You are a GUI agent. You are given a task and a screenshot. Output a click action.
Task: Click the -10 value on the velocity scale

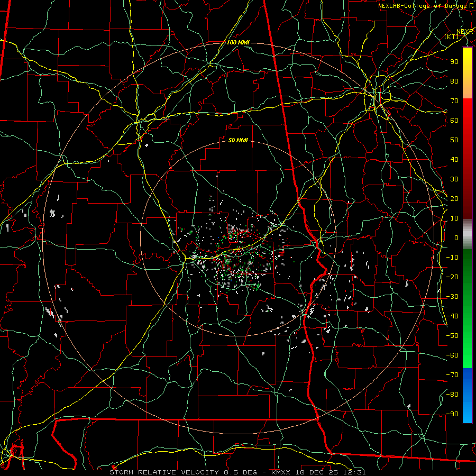pyautogui.click(x=452, y=258)
